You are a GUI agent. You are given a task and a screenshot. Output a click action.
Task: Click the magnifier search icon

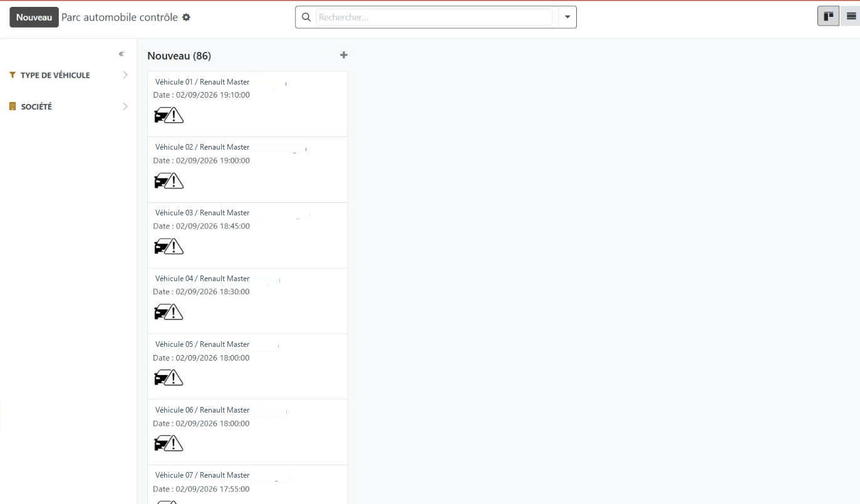(x=306, y=18)
